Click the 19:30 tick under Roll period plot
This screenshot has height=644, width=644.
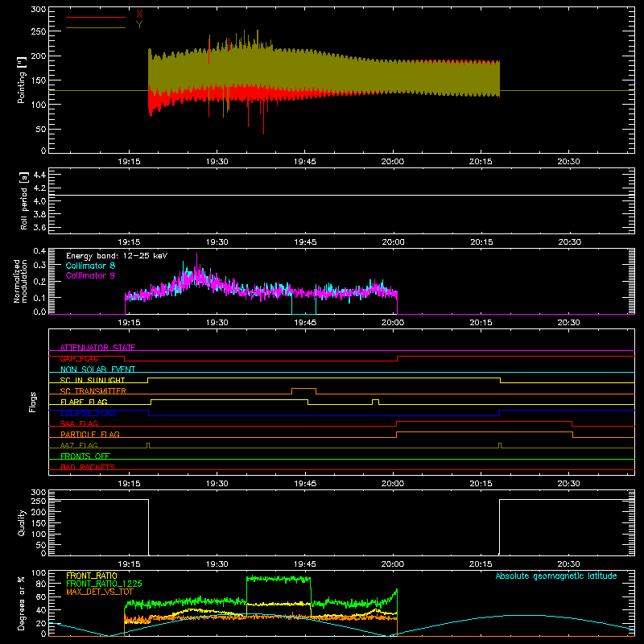pyautogui.click(x=217, y=242)
